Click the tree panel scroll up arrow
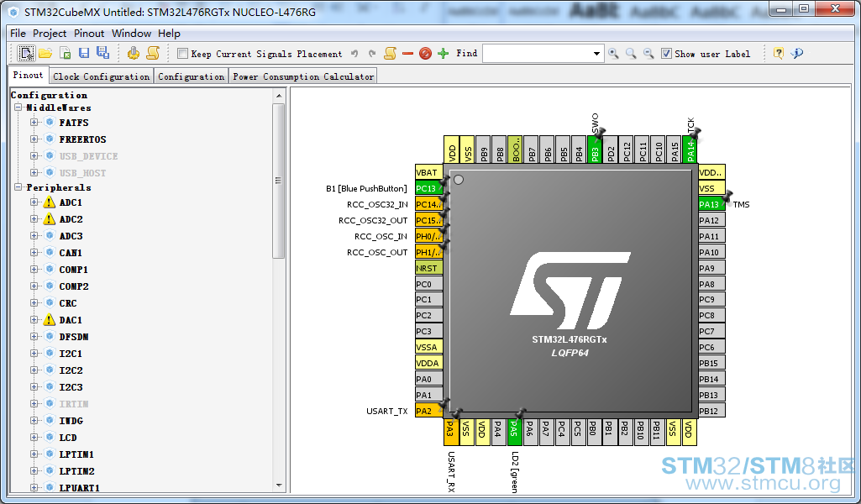Screen dimensions: 861x504 tap(279, 96)
